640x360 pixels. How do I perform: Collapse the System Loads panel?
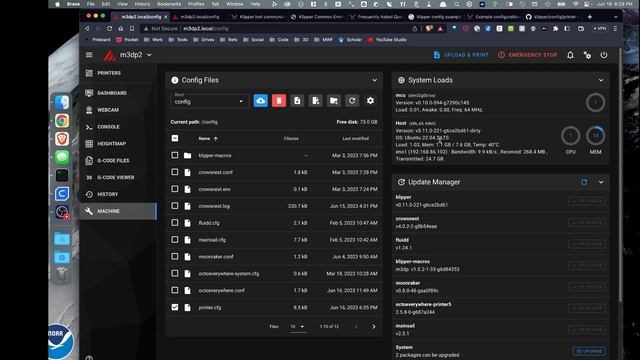pyautogui.click(x=601, y=80)
